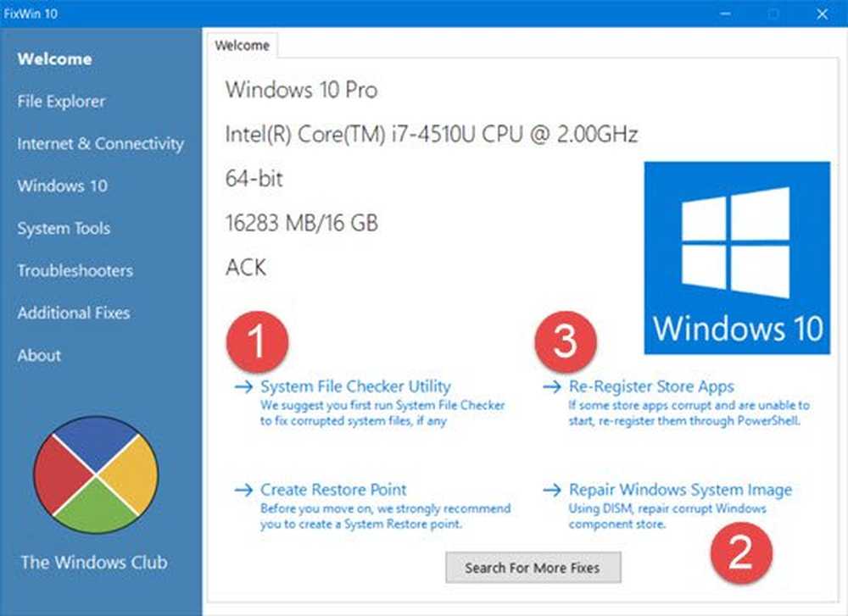Click the arrow icon beside Re-Register Store Apps
The height and width of the screenshot is (616, 848).
click(x=552, y=387)
